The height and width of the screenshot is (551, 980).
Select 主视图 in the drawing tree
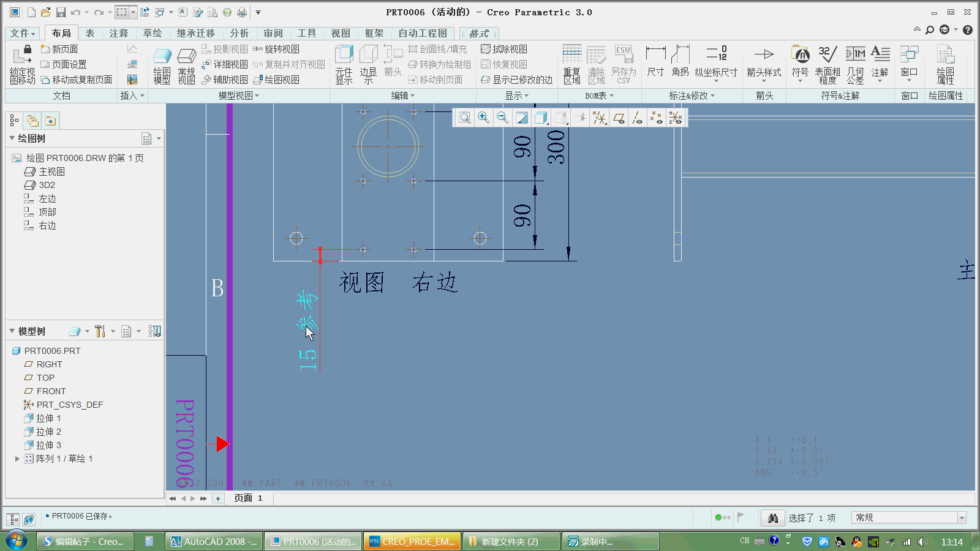tap(51, 171)
